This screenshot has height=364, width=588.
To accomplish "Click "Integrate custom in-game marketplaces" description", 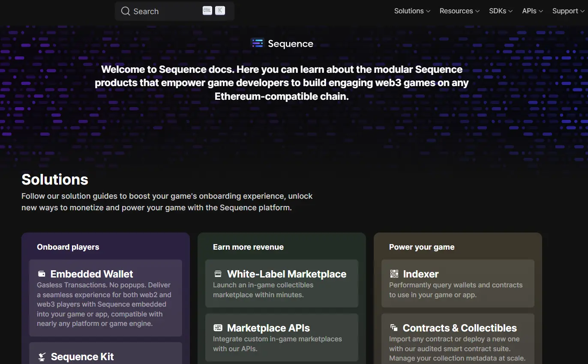I will (277, 344).
